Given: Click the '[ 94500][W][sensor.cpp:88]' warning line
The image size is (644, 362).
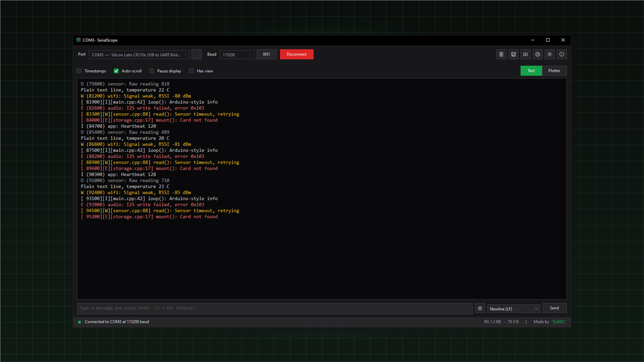Looking at the screenshot, I should point(160,211).
